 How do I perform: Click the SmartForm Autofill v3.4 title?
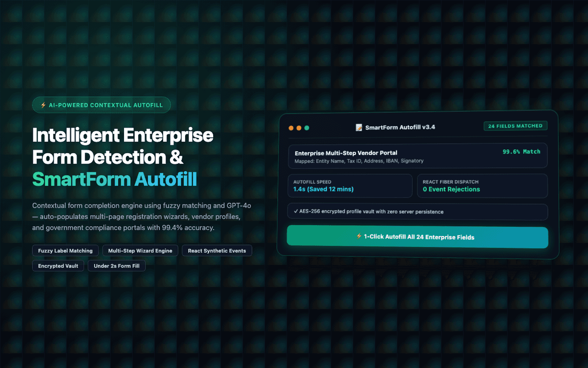(400, 127)
